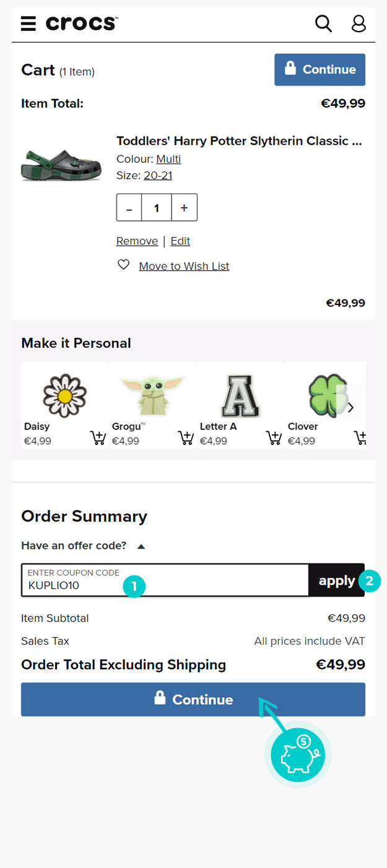Edit the cart item
Screen dimensions: 387x868
point(180,241)
